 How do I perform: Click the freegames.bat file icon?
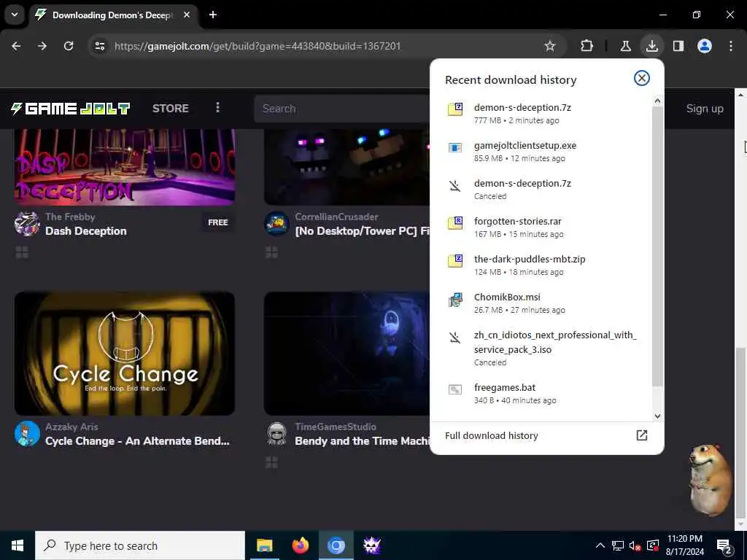pyautogui.click(x=455, y=389)
